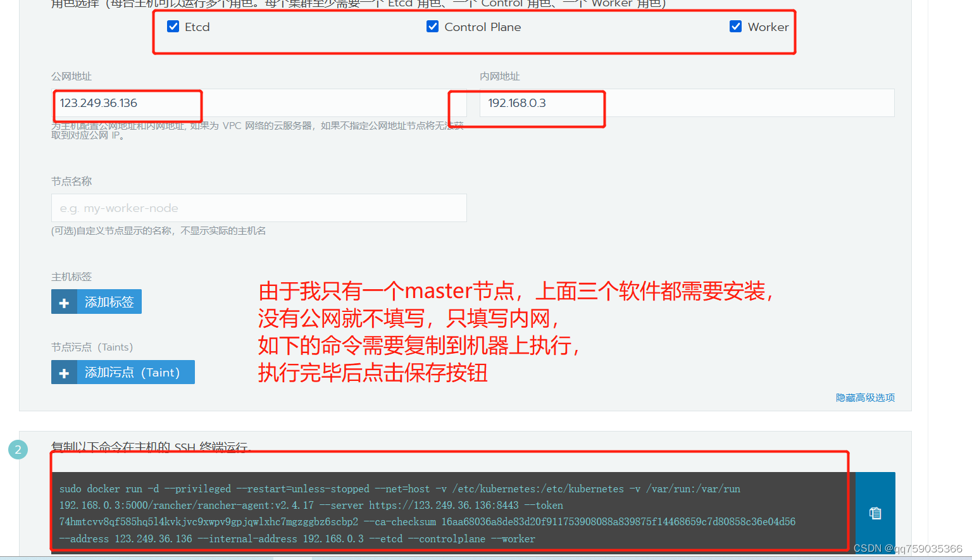Copy the docker command with clipboard icon
The width and height of the screenshot is (972, 560).
875,513
